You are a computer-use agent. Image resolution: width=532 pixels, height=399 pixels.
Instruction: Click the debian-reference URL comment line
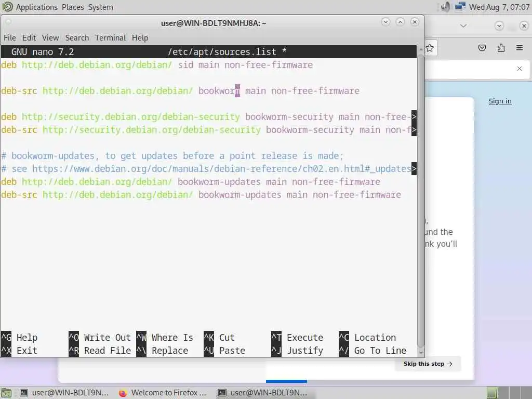[206, 169]
